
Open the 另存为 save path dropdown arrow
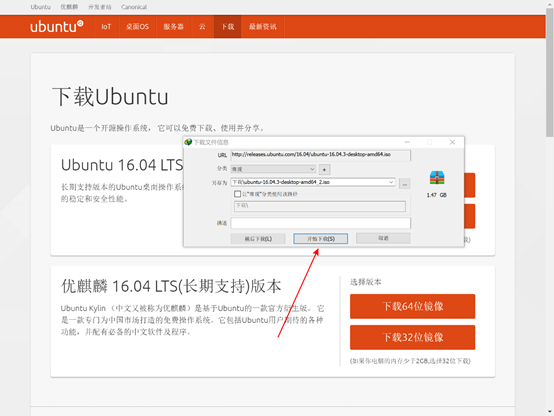[x=391, y=182]
